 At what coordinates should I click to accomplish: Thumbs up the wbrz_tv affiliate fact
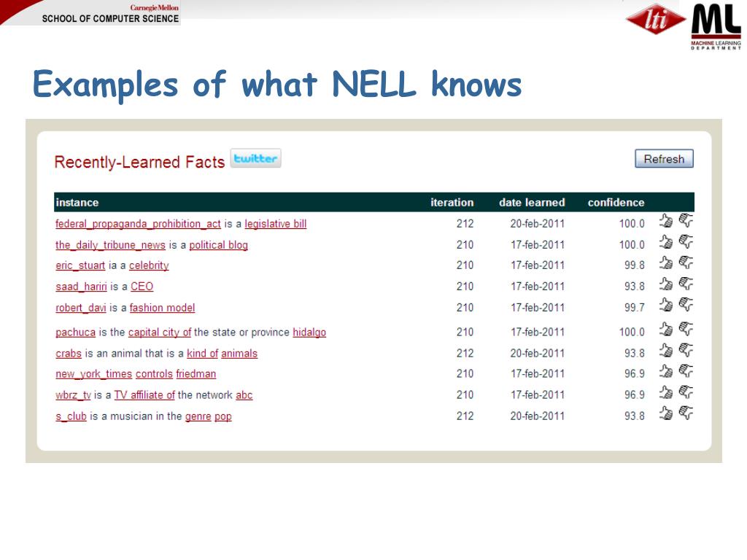point(666,392)
